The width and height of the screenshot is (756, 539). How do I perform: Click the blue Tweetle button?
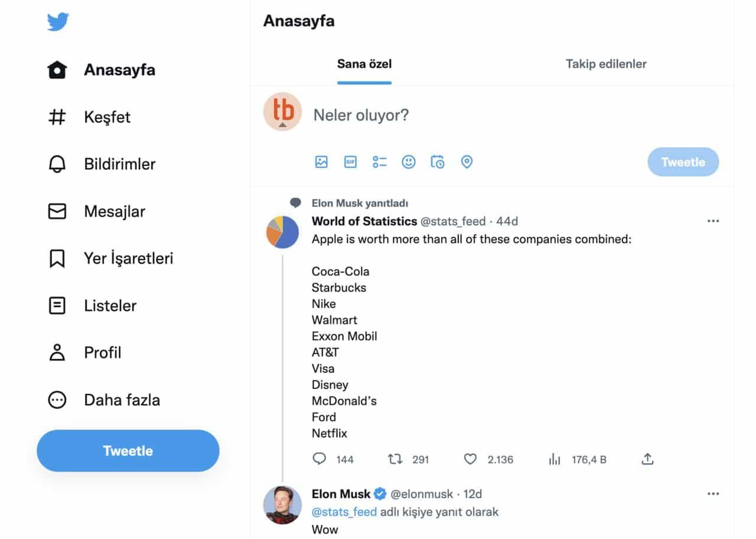[128, 450]
